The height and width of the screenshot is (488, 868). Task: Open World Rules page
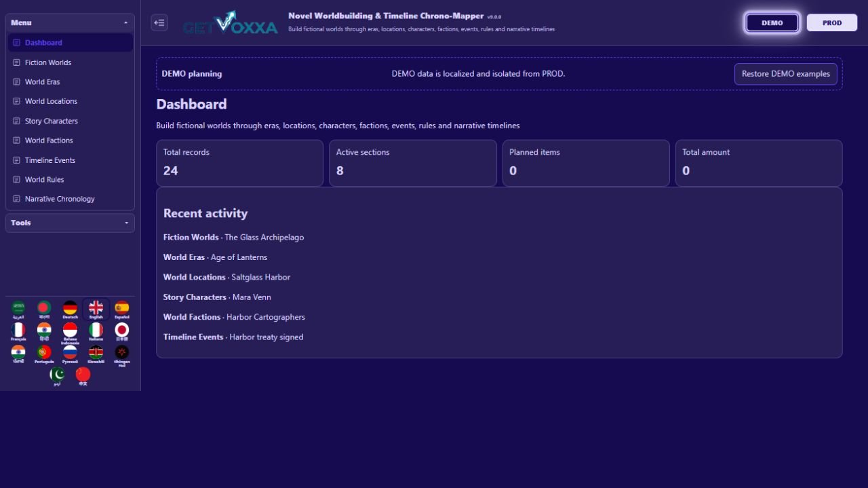pos(70,180)
